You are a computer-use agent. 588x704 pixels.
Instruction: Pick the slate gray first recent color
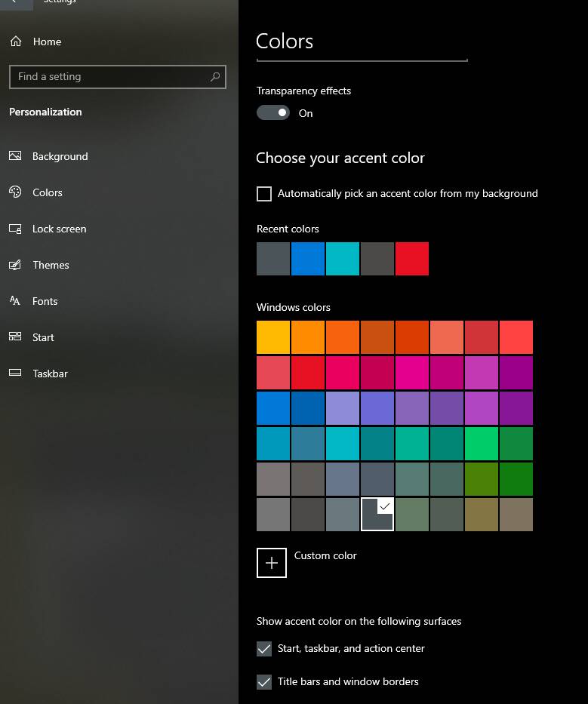pos(273,259)
